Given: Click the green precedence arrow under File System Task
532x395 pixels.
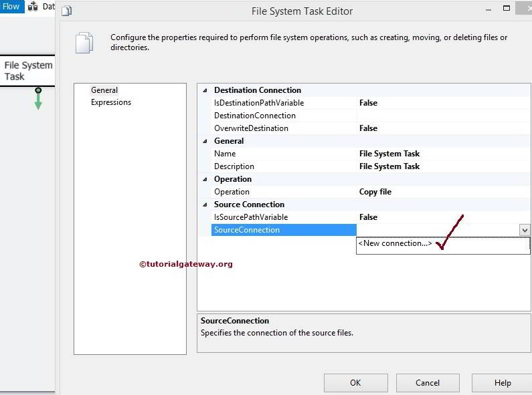Looking at the screenshot, I should point(38,98).
